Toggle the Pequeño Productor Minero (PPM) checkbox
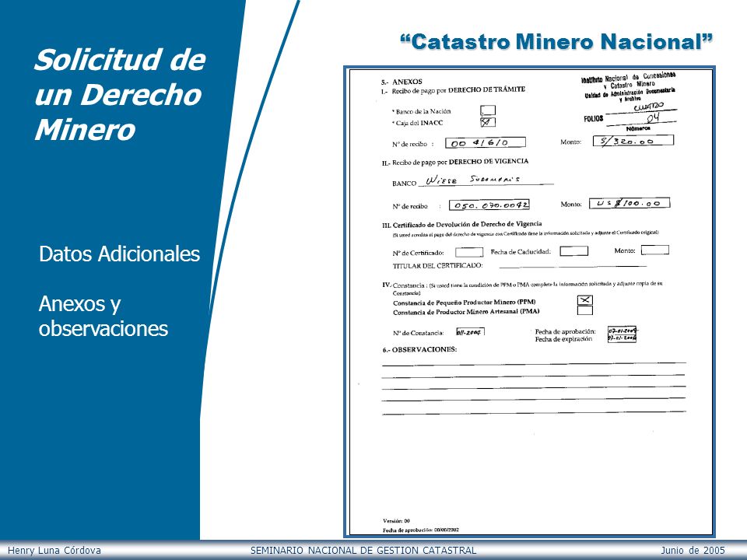 coord(585,300)
